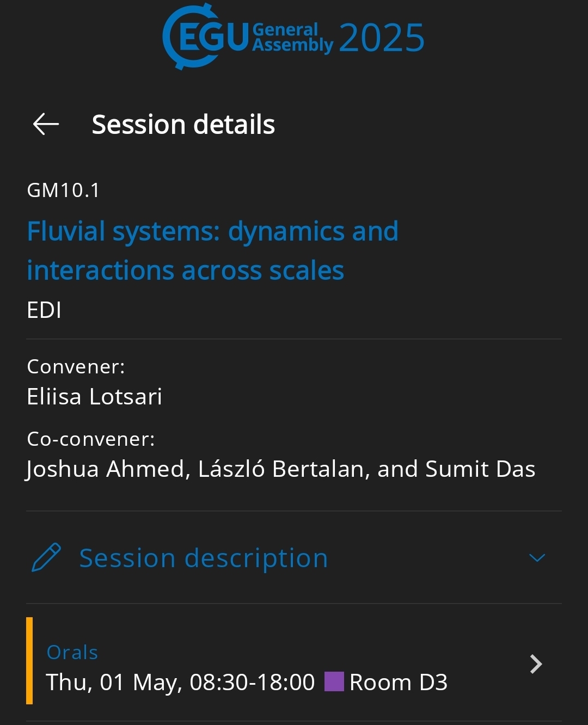Viewport: 588px width, 725px height.
Task: Click the Room D3 location text
Action: click(x=398, y=682)
